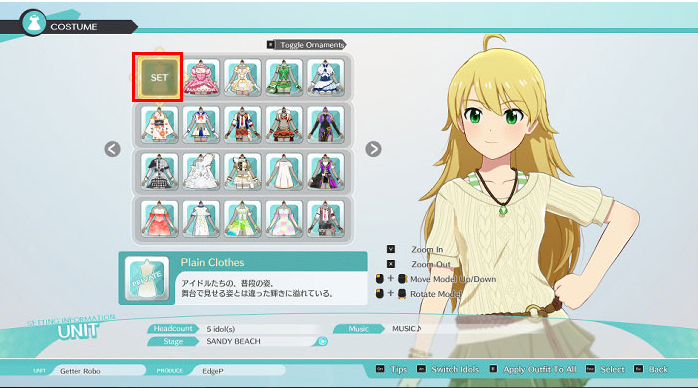This screenshot has width=698, height=388.
Task: Click the Zoom Out control hint
Action: [x=418, y=264]
